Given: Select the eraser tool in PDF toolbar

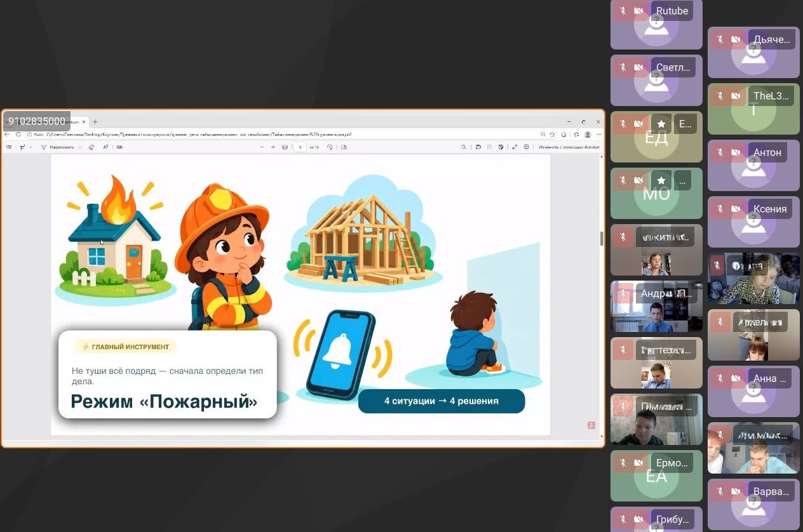Looking at the screenshot, I should coord(91,147).
